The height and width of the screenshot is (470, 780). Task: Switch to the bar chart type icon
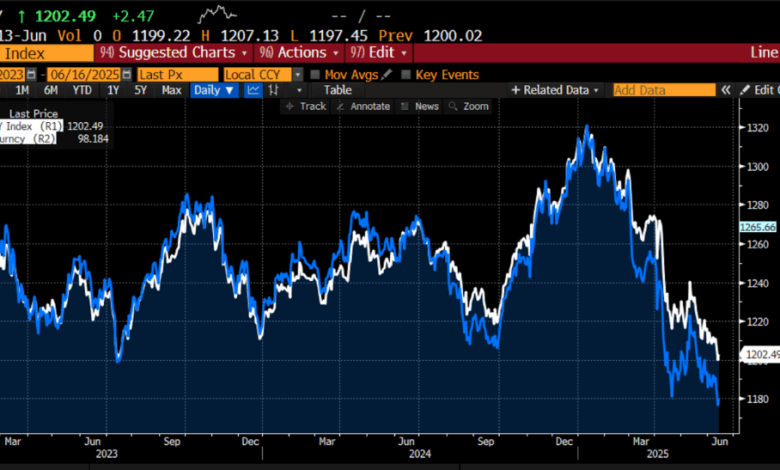coord(274,90)
